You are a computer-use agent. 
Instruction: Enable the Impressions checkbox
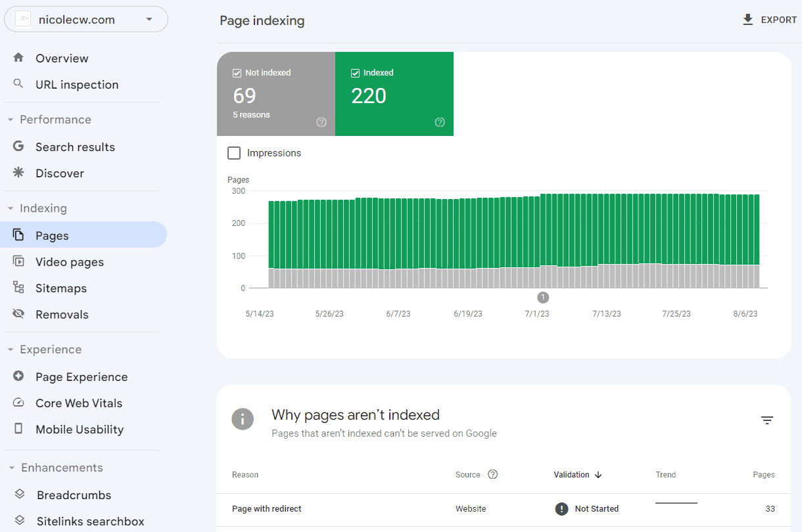point(234,153)
